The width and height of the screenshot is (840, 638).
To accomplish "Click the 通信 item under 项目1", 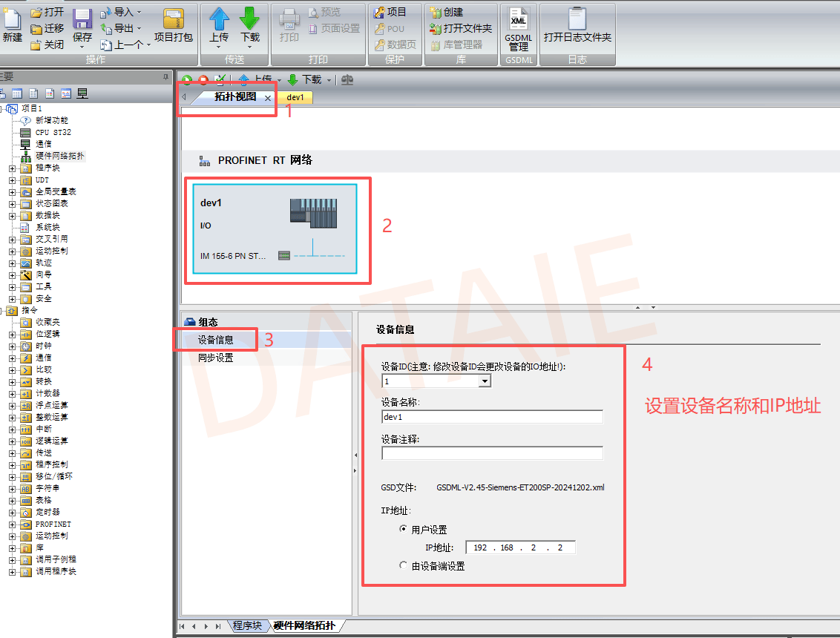I will click(x=43, y=144).
